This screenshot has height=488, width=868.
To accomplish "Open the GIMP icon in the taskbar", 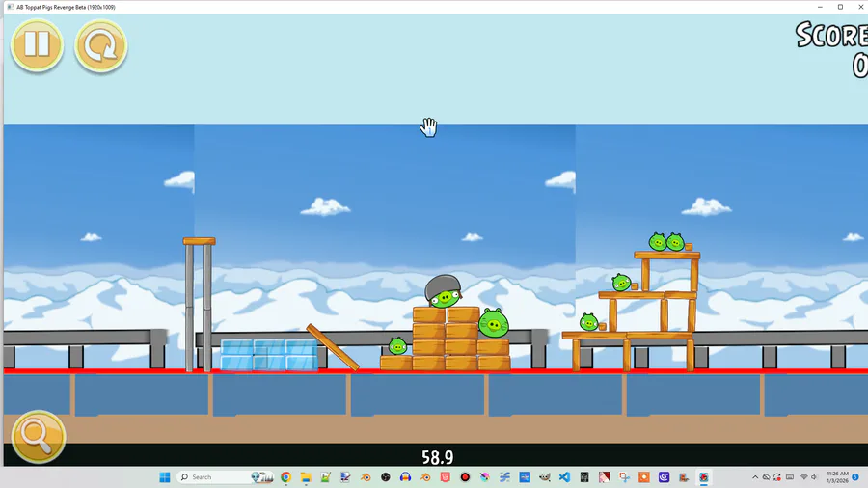I will (x=545, y=477).
